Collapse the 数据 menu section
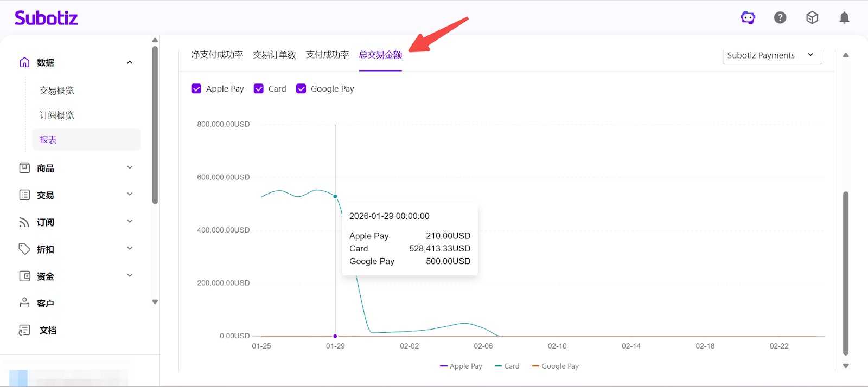 coord(130,62)
